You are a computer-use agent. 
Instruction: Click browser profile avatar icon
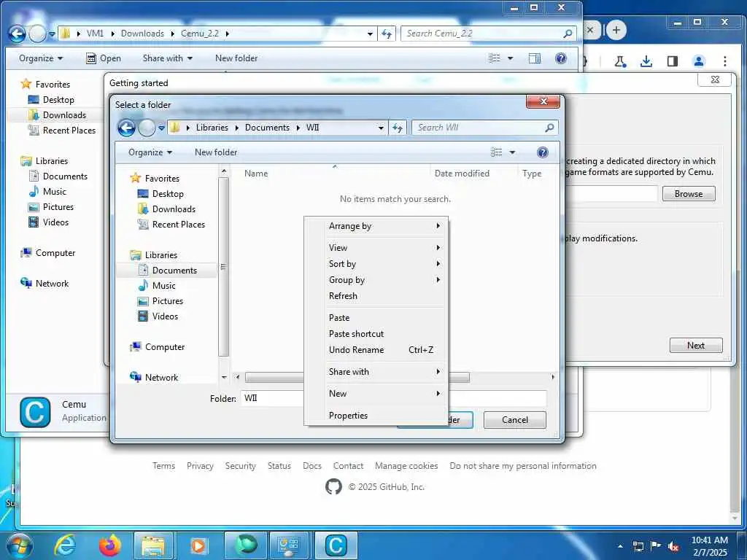click(x=698, y=61)
